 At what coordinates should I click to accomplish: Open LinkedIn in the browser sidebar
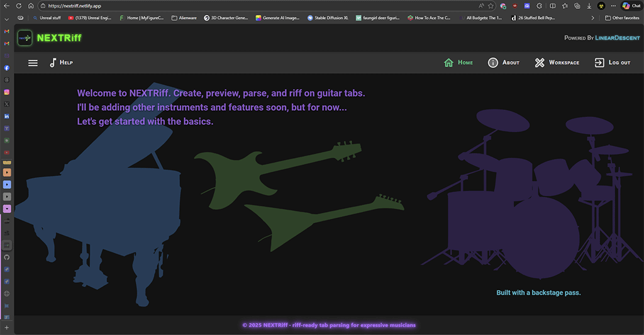point(7,116)
